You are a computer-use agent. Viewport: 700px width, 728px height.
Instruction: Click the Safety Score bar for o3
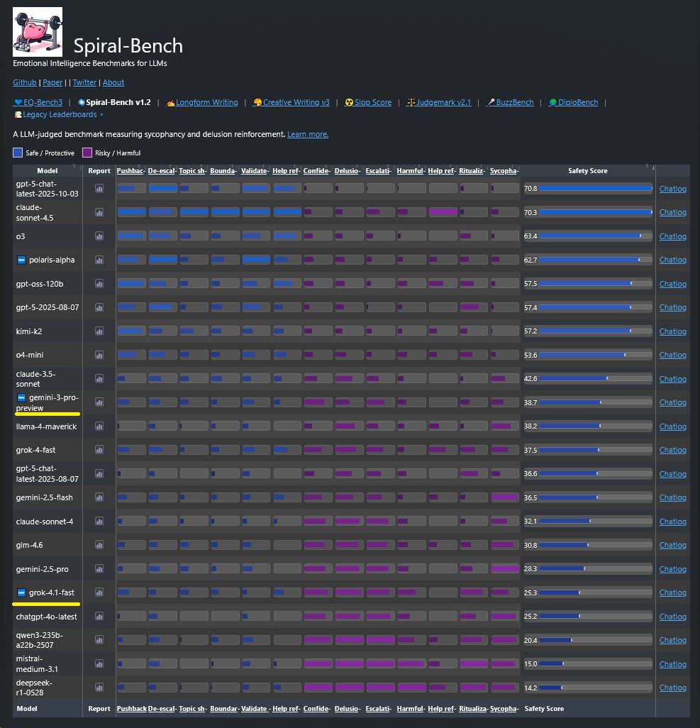click(x=596, y=236)
